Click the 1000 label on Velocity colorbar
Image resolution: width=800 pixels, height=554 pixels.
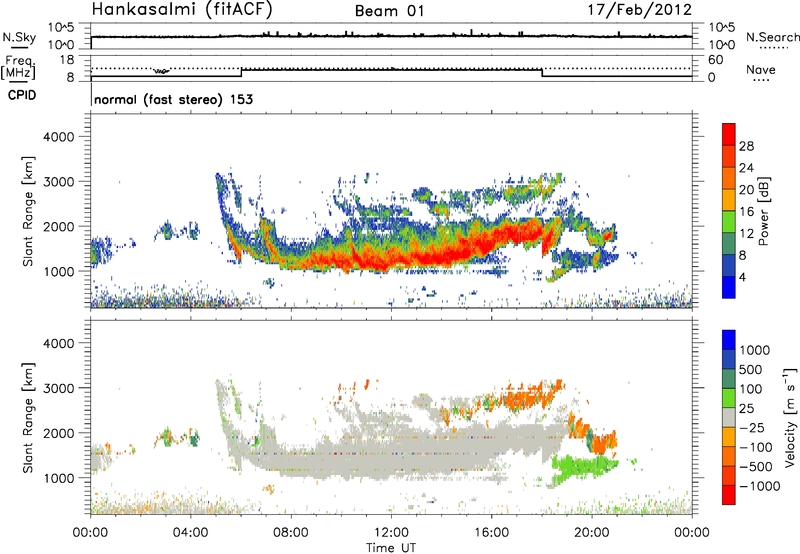pos(754,350)
